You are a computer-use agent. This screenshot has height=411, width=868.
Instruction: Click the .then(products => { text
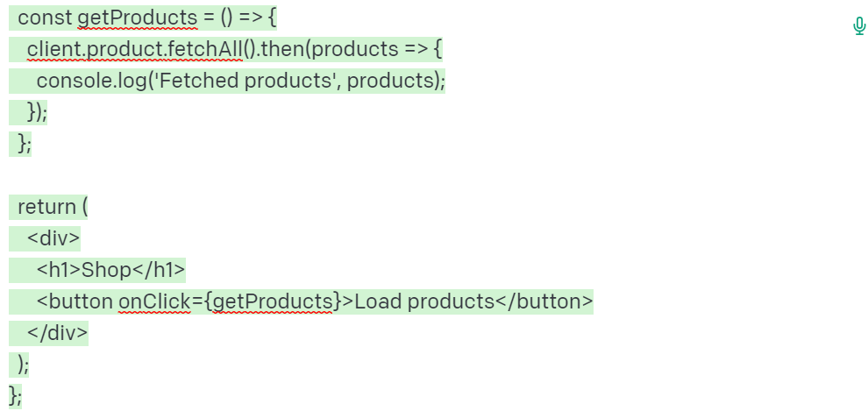[343, 50]
